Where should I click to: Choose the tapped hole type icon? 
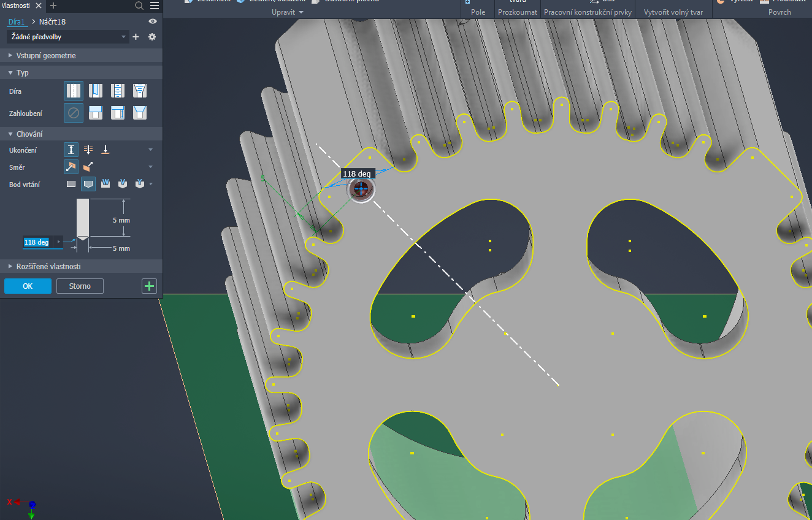118,91
